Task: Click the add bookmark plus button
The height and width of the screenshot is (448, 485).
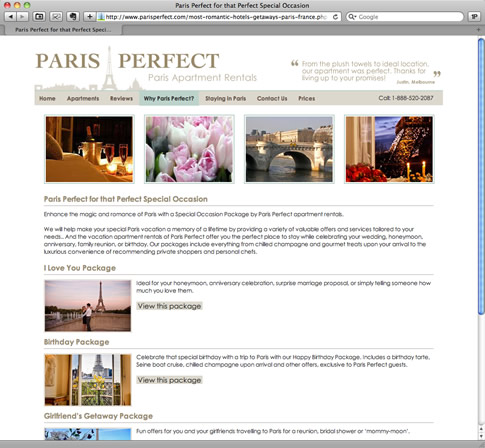Action: click(89, 16)
